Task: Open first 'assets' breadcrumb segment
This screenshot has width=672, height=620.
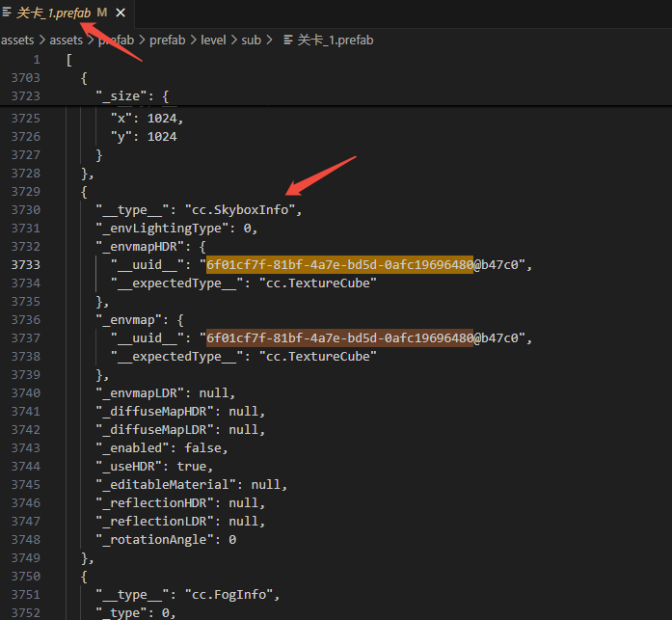Action: click(x=17, y=40)
